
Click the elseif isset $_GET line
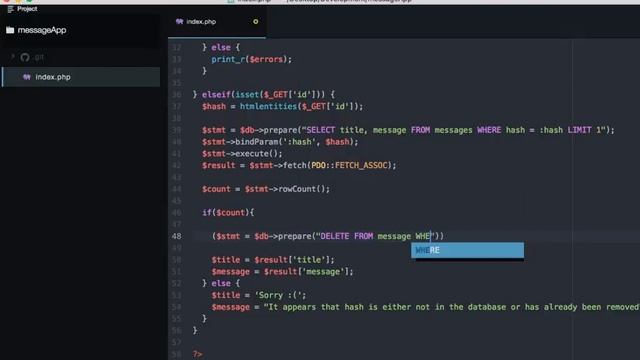(264, 95)
